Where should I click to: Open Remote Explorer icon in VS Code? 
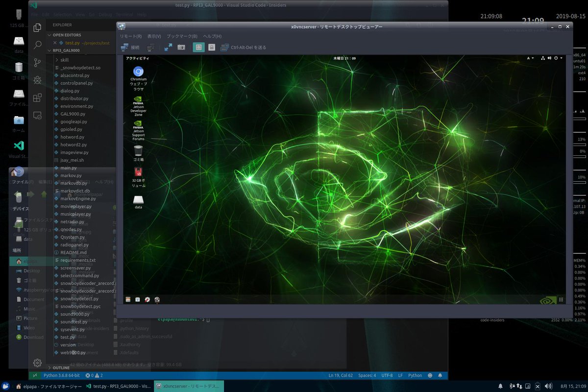[x=37, y=115]
